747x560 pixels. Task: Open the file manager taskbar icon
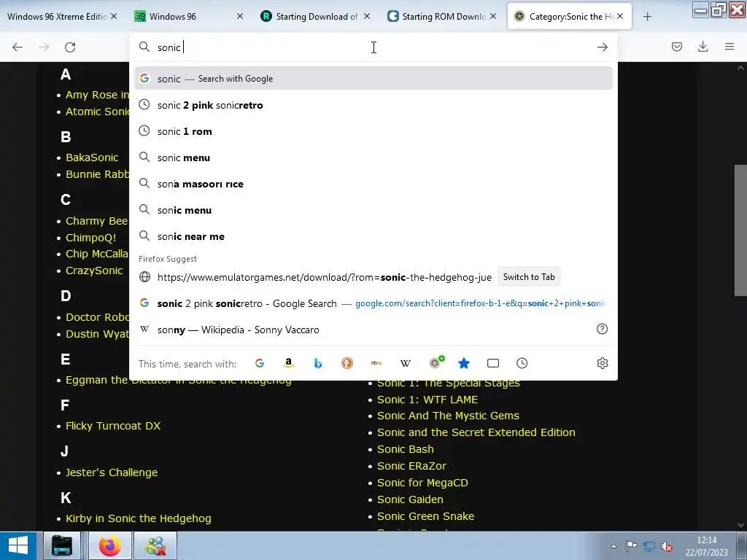coord(62,545)
